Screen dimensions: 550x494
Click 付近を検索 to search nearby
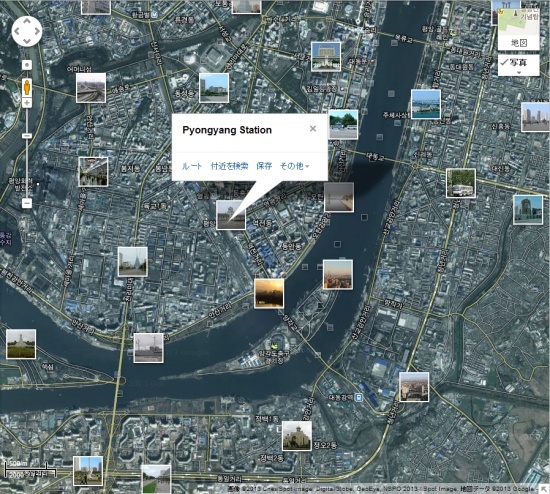coord(229,166)
